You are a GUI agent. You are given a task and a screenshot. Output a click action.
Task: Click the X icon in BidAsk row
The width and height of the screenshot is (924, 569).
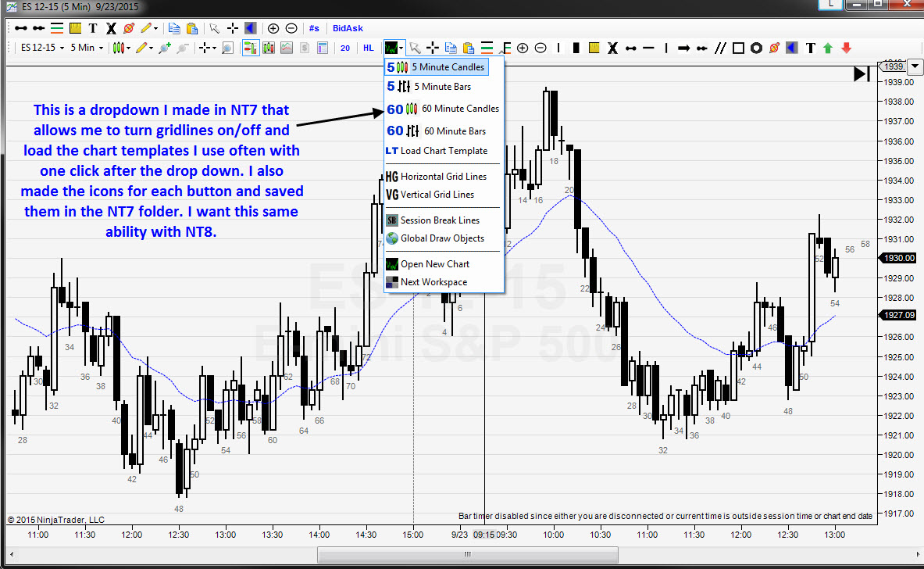tap(111, 28)
